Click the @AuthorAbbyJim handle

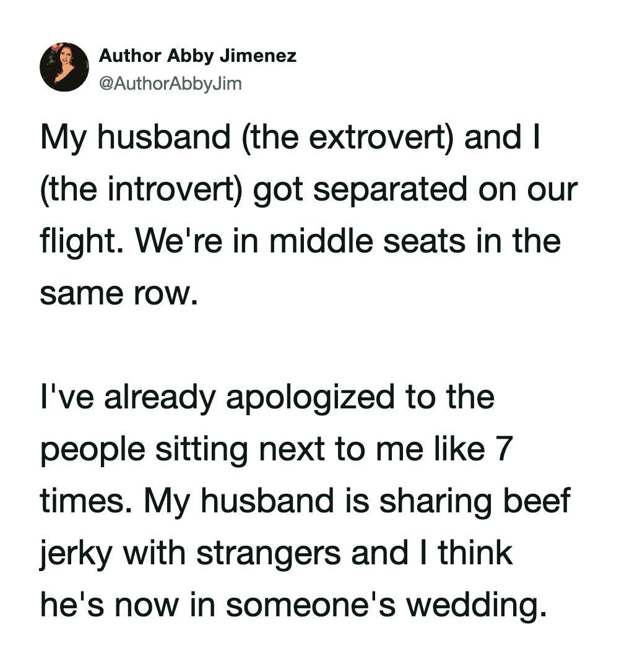tap(170, 84)
